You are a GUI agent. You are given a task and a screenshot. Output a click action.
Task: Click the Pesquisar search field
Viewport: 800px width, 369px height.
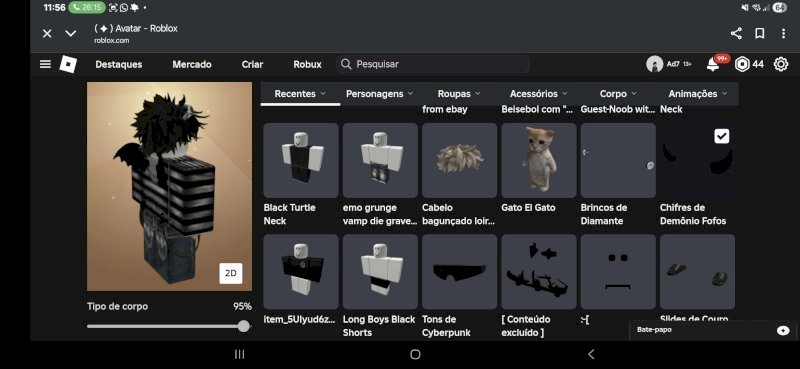click(x=433, y=64)
